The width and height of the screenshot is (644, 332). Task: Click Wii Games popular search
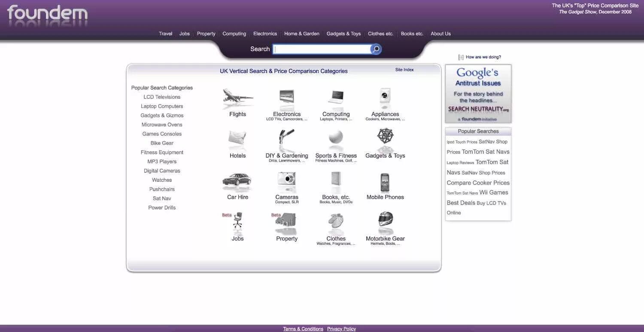[x=494, y=193]
